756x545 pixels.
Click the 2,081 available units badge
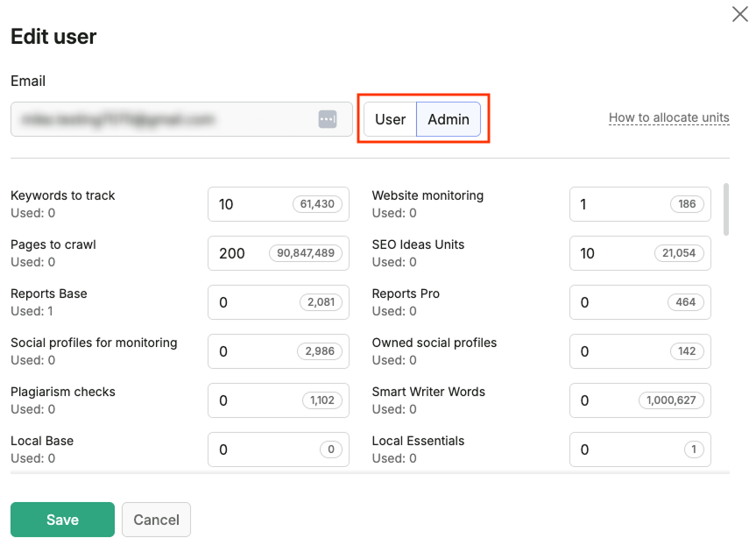[x=321, y=302]
